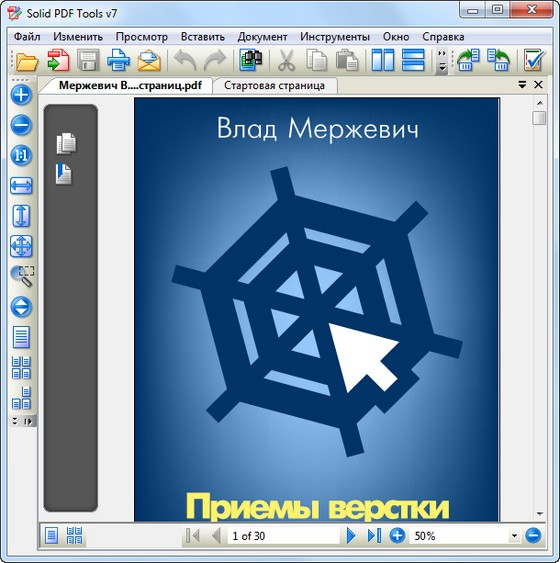Split the view vertically
The height and width of the screenshot is (563, 560).
pyautogui.click(x=383, y=60)
